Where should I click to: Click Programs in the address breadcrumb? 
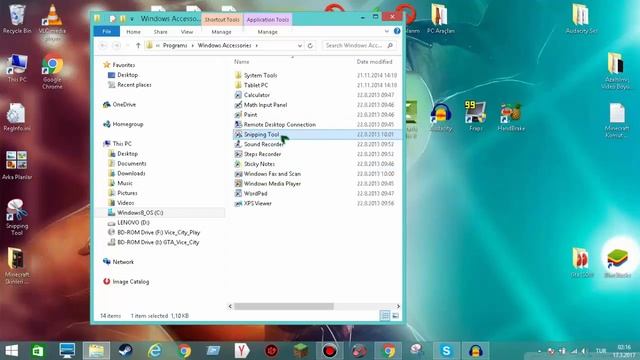(175, 46)
